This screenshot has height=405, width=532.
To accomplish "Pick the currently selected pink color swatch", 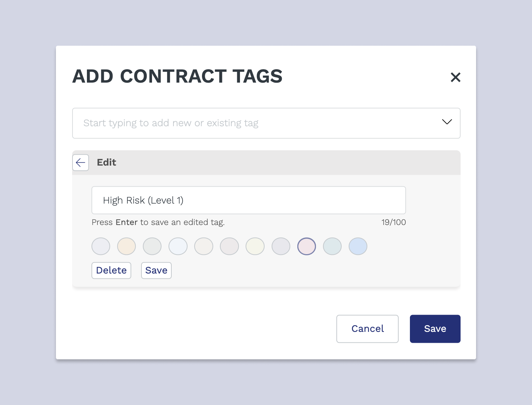I will pyautogui.click(x=306, y=246).
